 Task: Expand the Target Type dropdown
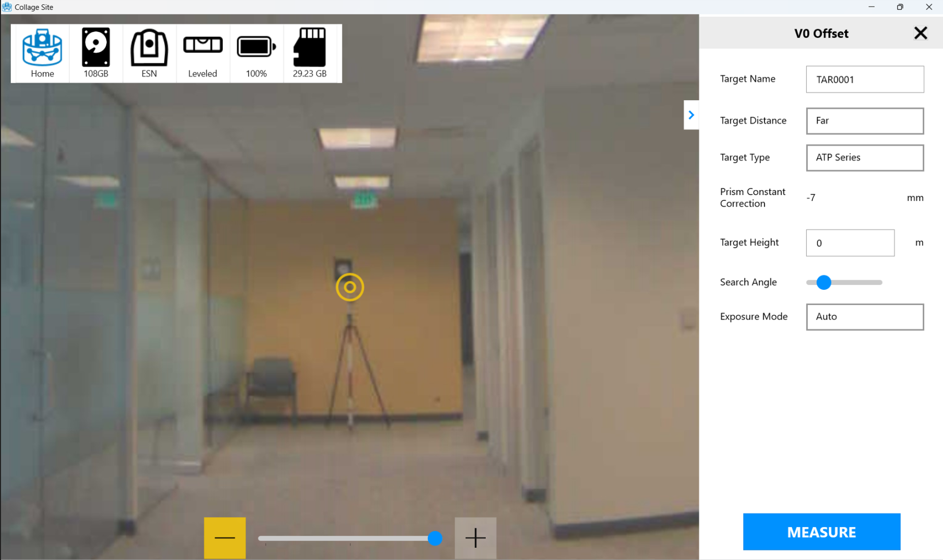pyautogui.click(x=864, y=158)
